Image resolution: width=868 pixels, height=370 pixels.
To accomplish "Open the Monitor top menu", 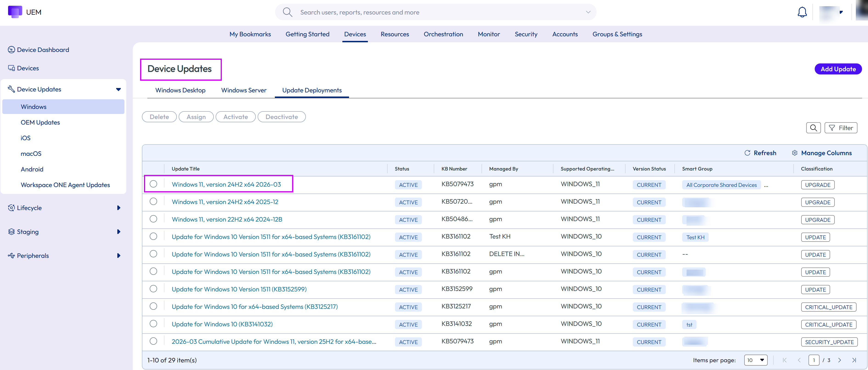I will [489, 34].
